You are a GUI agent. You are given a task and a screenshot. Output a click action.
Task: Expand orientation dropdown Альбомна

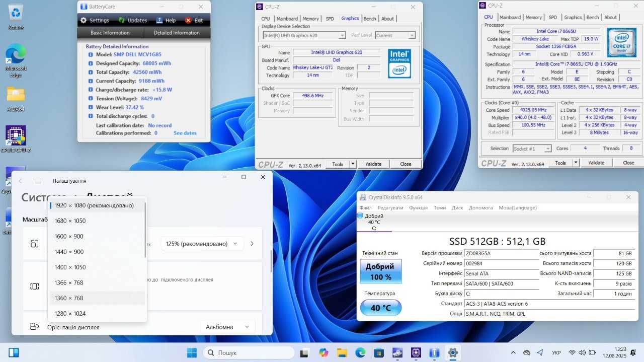tap(228, 327)
